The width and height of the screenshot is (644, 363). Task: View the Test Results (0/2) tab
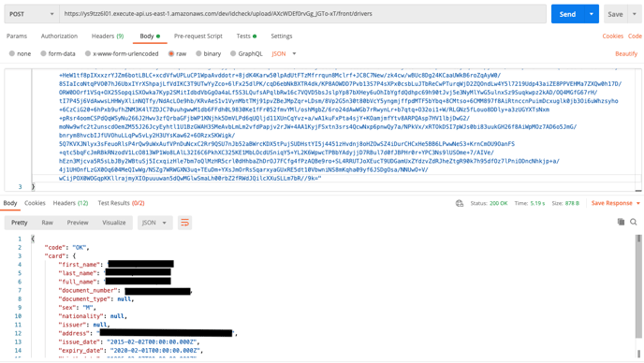coord(121,203)
